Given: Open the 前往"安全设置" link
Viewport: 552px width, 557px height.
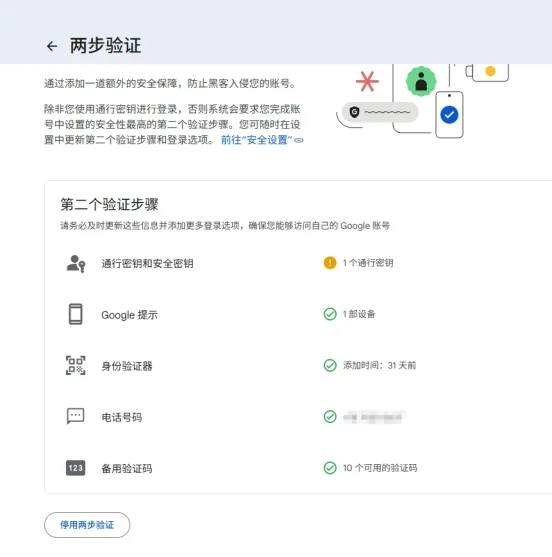Looking at the screenshot, I should pos(262,140).
